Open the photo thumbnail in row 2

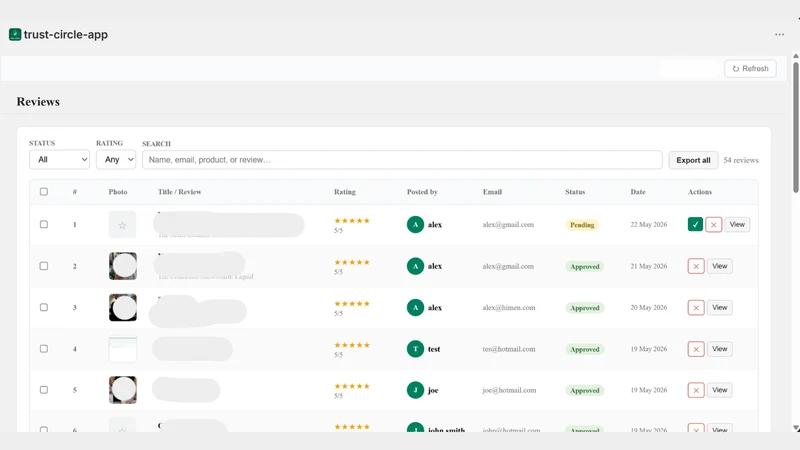(122, 266)
